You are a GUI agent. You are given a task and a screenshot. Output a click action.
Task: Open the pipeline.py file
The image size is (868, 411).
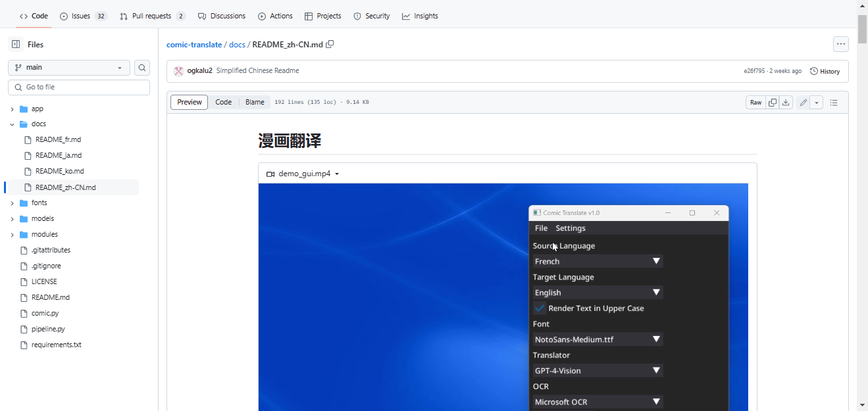(48, 329)
